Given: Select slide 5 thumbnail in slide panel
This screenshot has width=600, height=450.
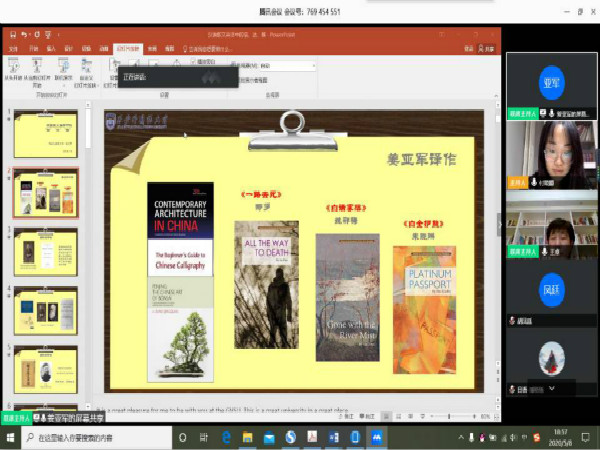Looking at the screenshot, I should coord(46,370).
